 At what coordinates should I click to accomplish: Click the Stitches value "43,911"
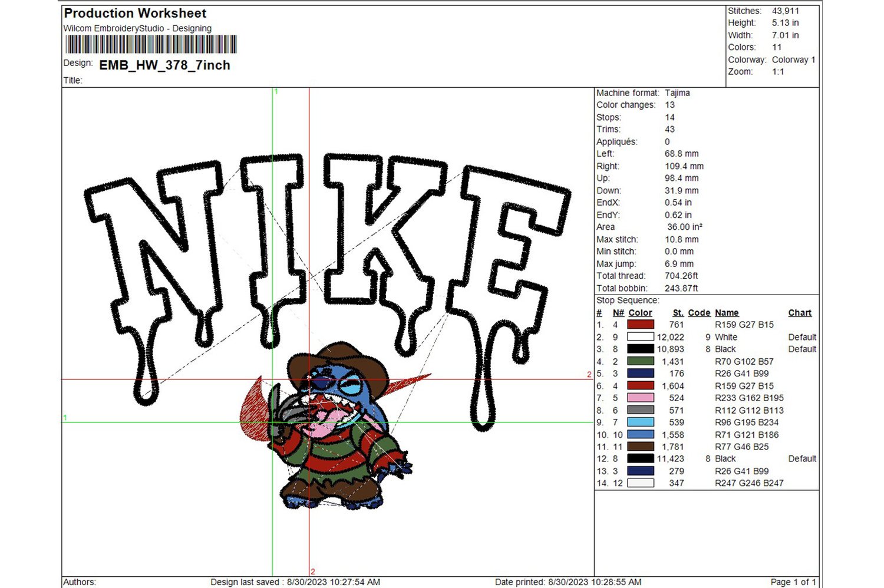[786, 11]
